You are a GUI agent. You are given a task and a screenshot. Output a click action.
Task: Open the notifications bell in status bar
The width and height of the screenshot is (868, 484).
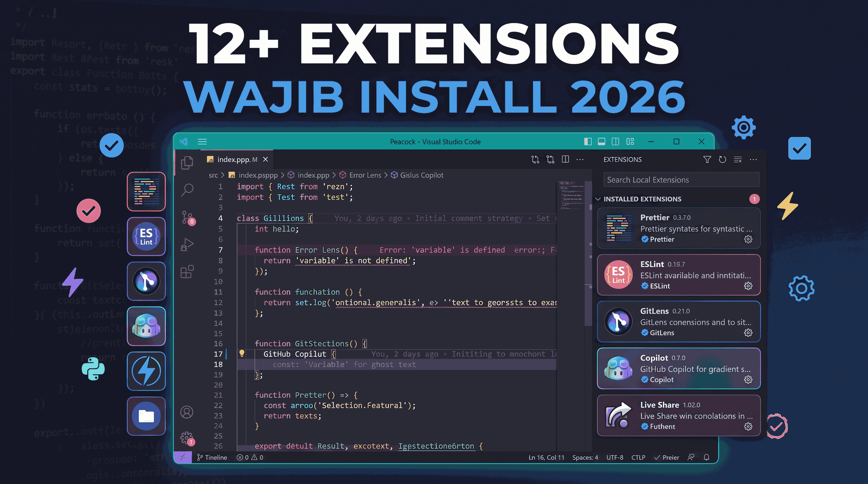[x=707, y=458]
